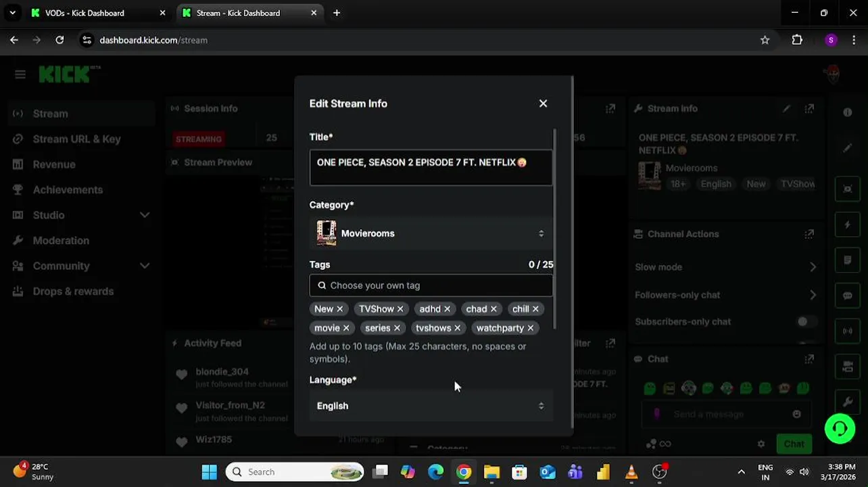Click the lightning bolt icon in right rail
The height and width of the screenshot is (487, 868).
pyautogui.click(x=848, y=225)
